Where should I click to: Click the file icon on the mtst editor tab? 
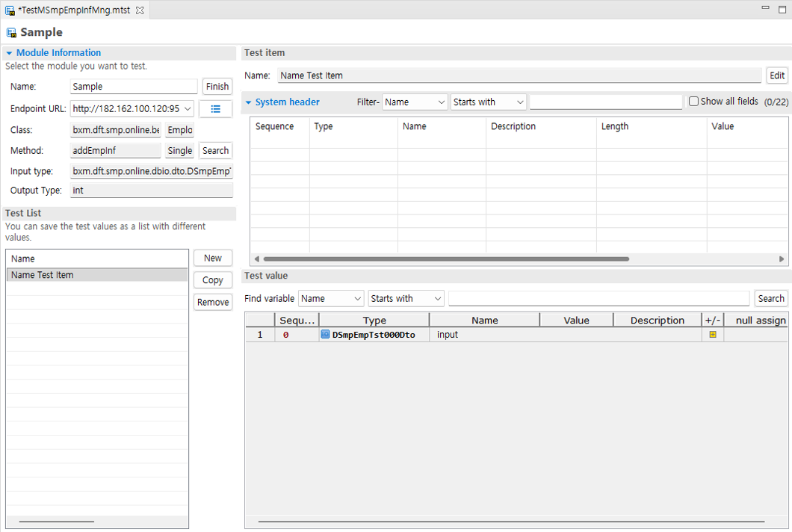pos(10,10)
